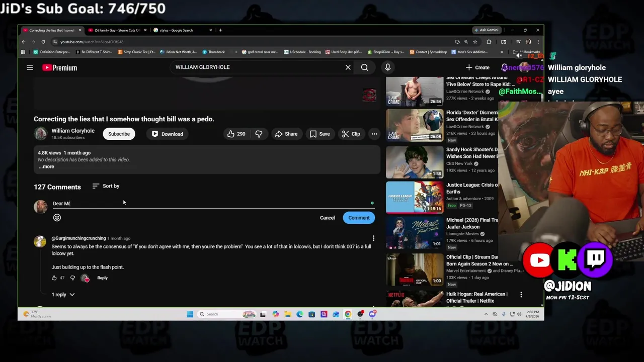Expand the 1 reply thread
Viewport: 644px width, 362px height.
[x=63, y=295]
